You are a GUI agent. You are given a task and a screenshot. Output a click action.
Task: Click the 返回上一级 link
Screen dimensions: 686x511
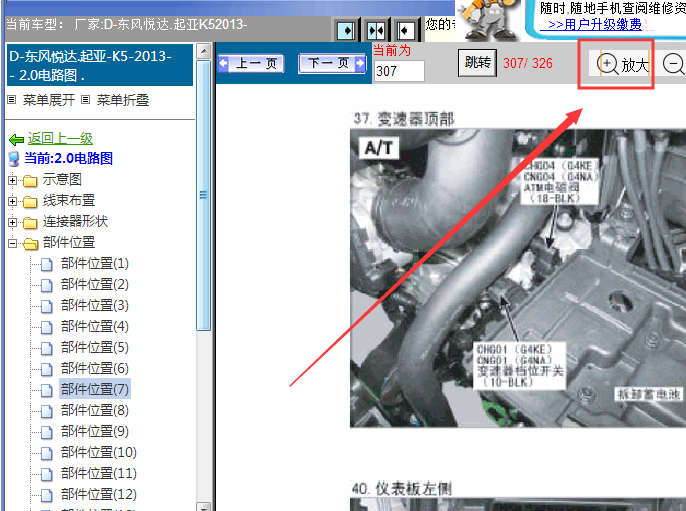[60, 139]
